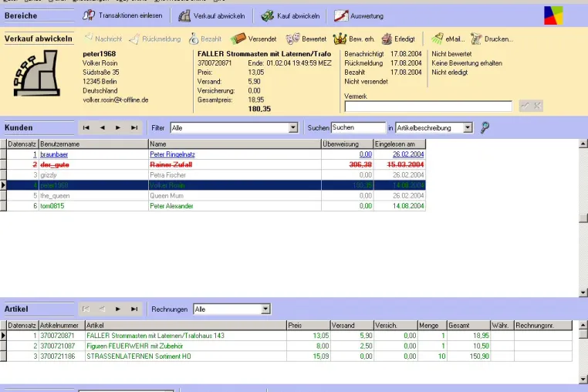Screen dimensions: 588x392
Task: Click the magnifier search icon
Action: 485,127
